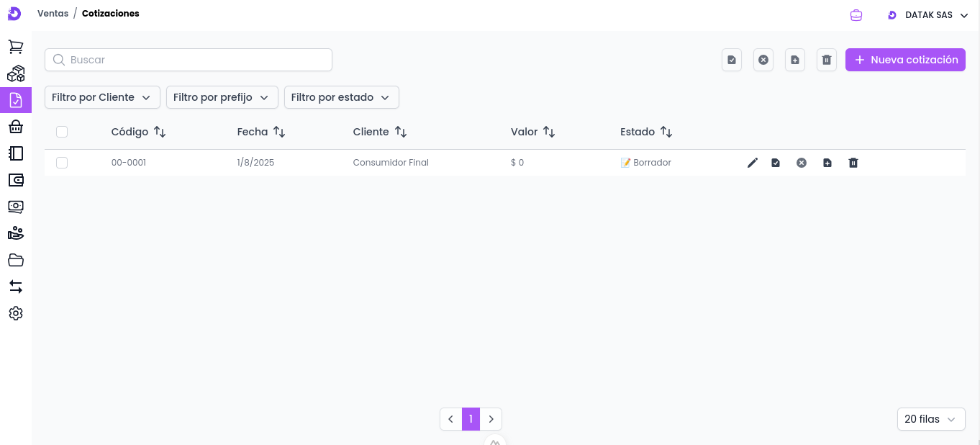Open the shopping cart sidebar icon
This screenshot has height=445, width=980.
pyautogui.click(x=16, y=47)
